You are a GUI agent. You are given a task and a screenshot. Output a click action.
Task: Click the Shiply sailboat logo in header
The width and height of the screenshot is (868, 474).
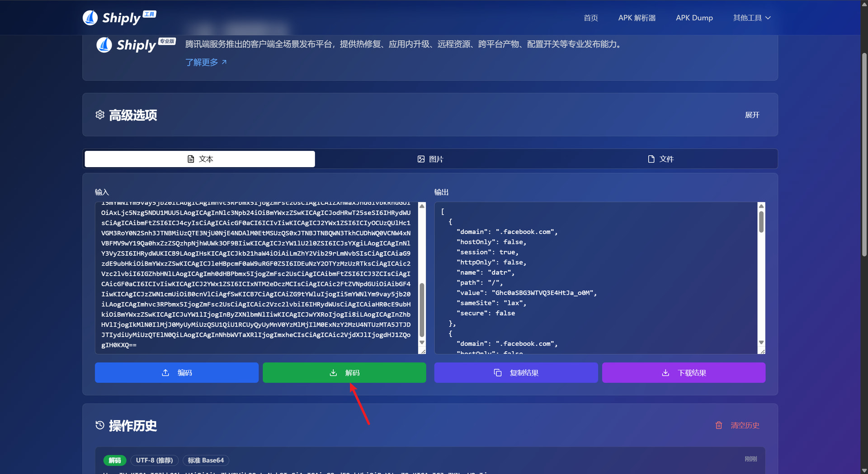(x=90, y=18)
